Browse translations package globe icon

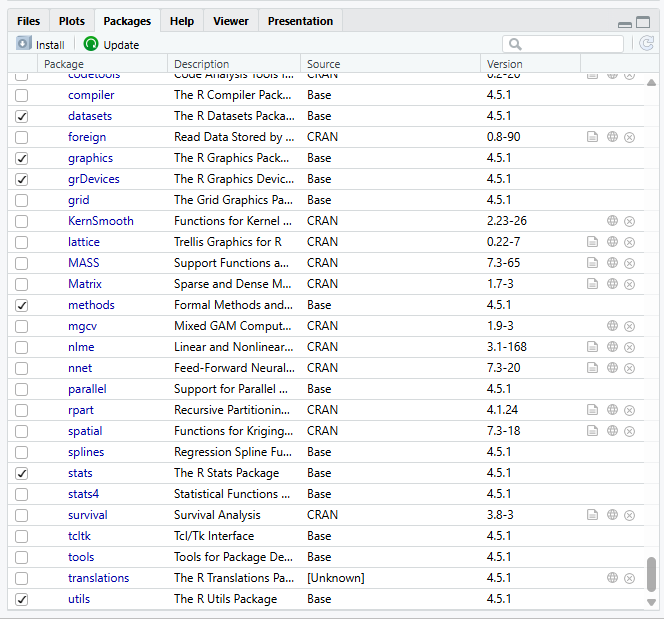[x=612, y=578]
